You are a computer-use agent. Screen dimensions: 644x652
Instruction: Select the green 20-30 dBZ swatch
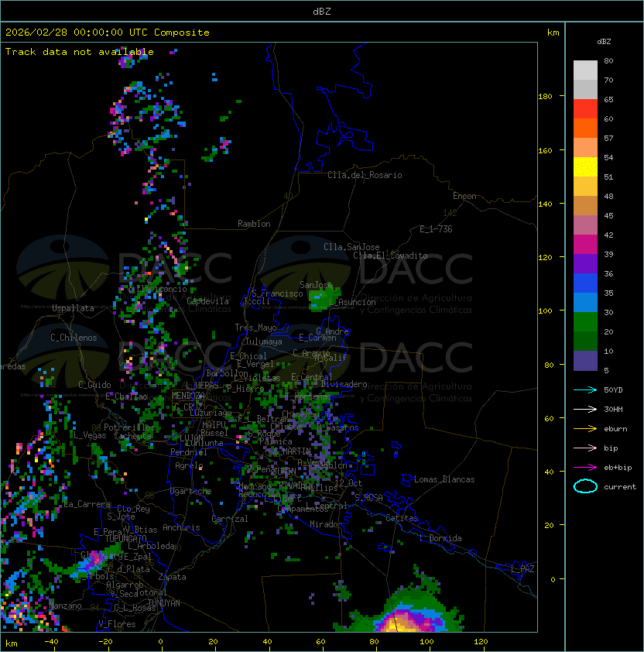pyautogui.click(x=585, y=322)
